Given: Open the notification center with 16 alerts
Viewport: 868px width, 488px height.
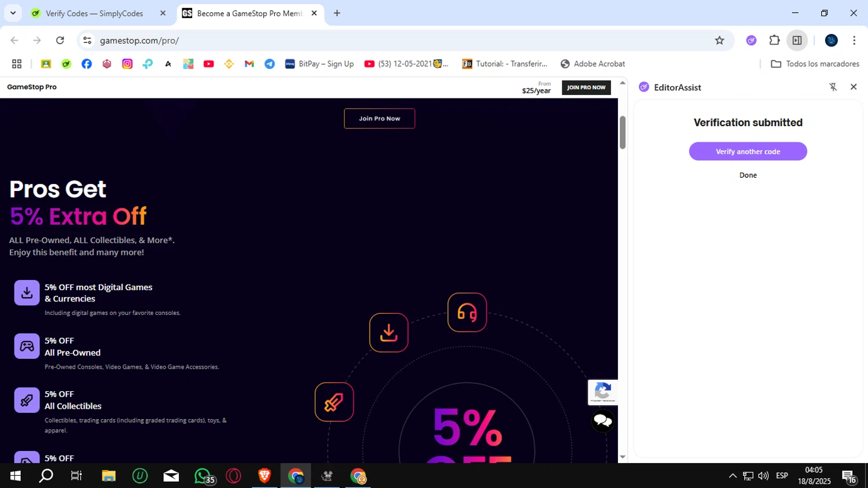Looking at the screenshot, I should pyautogui.click(x=849, y=477).
